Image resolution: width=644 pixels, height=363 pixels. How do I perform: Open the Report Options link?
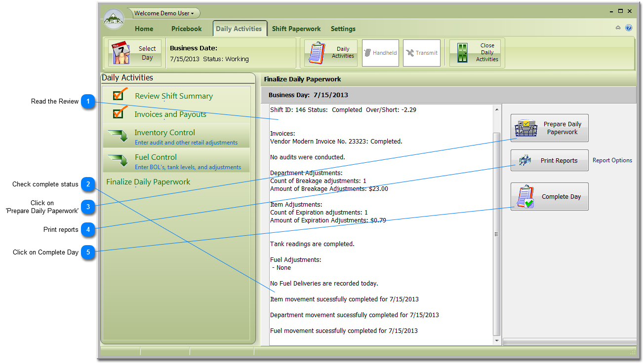coord(612,160)
